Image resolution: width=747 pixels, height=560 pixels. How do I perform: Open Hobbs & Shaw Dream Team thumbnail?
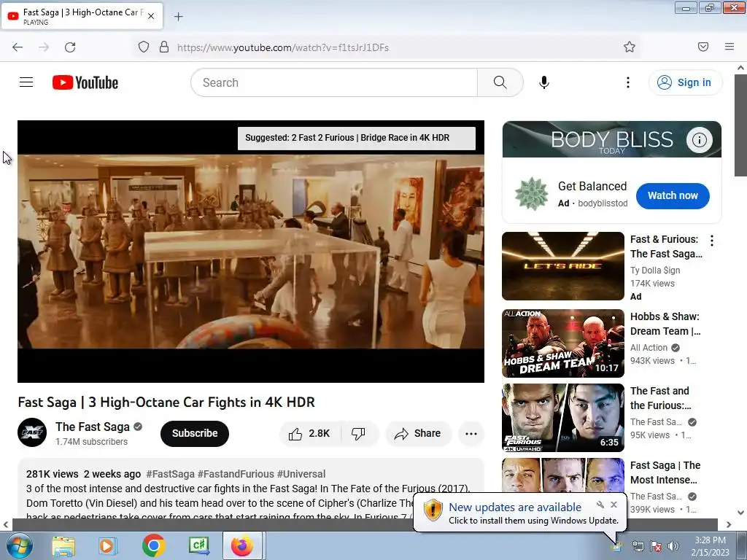562,343
